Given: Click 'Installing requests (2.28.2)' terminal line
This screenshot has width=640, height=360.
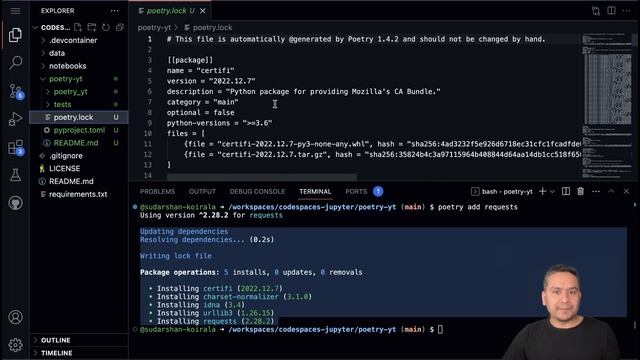Looking at the screenshot, I should [x=216, y=321].
